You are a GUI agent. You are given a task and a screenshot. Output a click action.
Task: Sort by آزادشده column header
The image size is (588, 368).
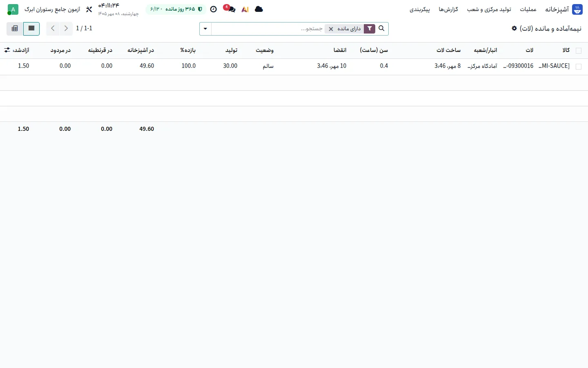click(21, 50)
